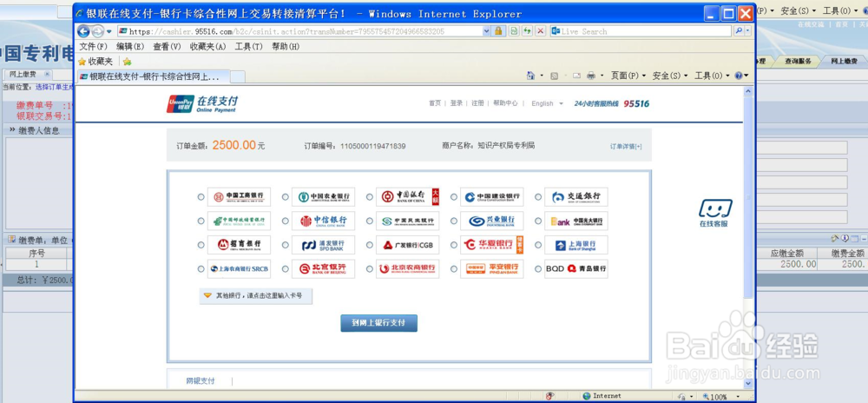
Task: Select the 兴业银行 radio button
Action: [x=454, y=221]
